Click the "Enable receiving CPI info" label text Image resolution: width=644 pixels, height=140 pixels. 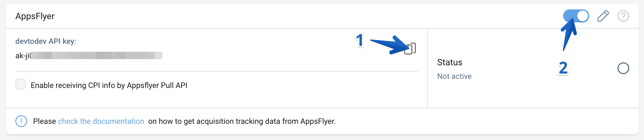point(109,85)
